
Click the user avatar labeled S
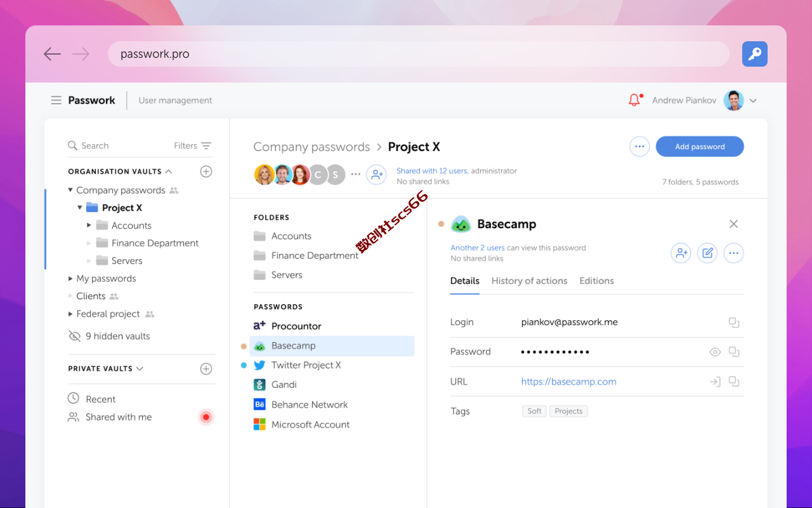(x=336, y=174)
